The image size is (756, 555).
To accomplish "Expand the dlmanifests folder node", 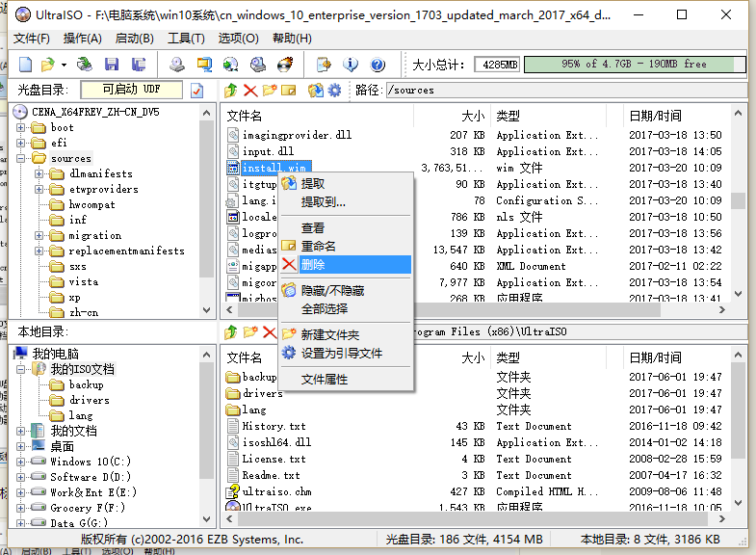I will pyautogui.click(x=39, y=174).
